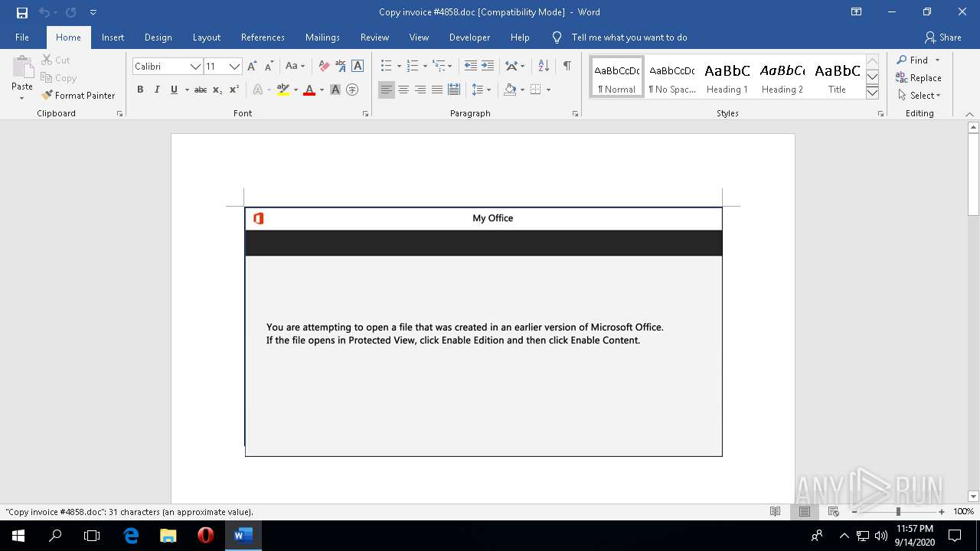Viewport: 980px width, 551px height.
Task: Apply character shading
Action: 335,90
